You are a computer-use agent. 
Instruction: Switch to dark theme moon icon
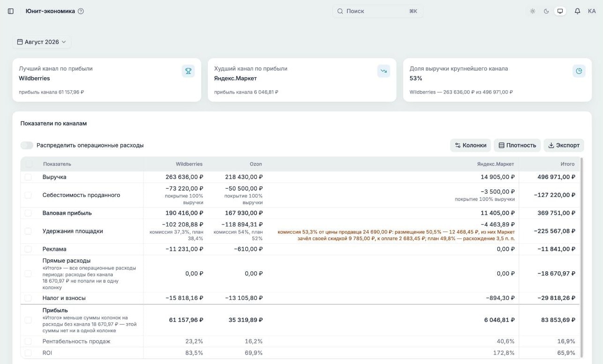[546, 11]
